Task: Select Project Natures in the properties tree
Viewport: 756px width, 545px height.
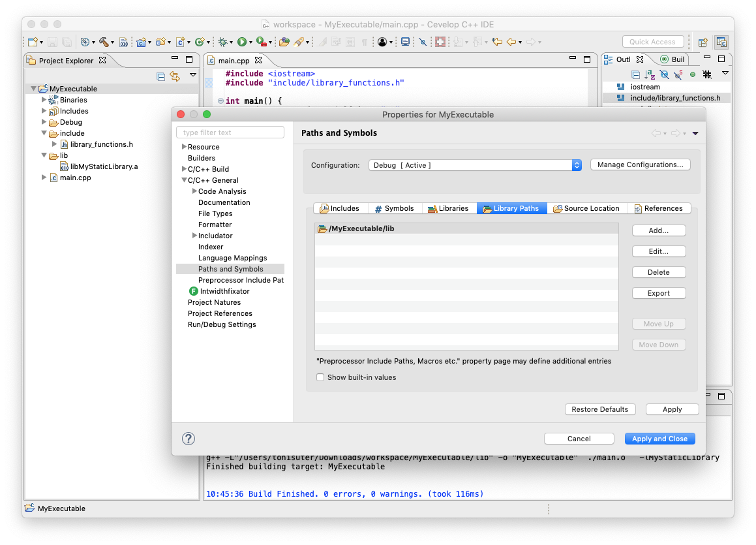Action: click(214, 302)
